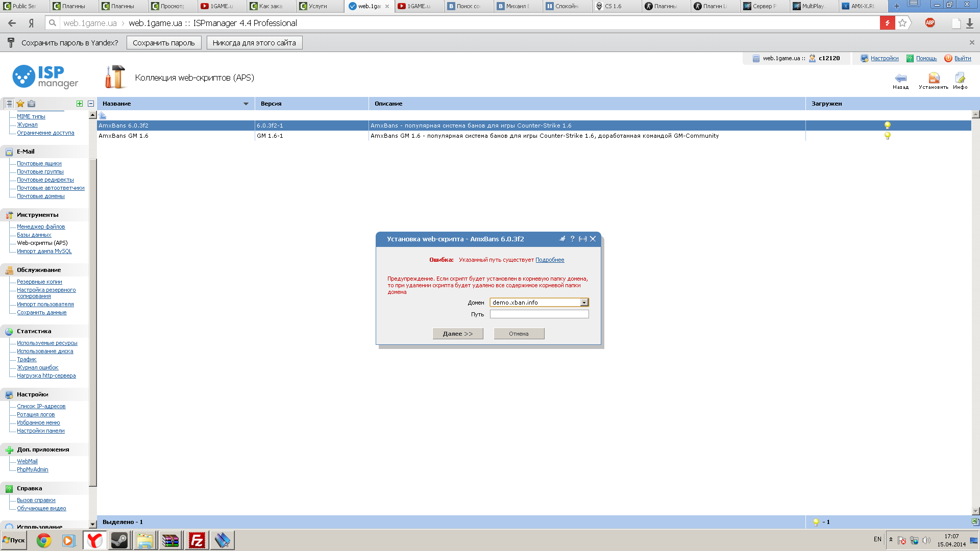Viewport: 980px width, 551px height.
Task: Launch Steam from the taskbar
Action: [x=119, y=540]
